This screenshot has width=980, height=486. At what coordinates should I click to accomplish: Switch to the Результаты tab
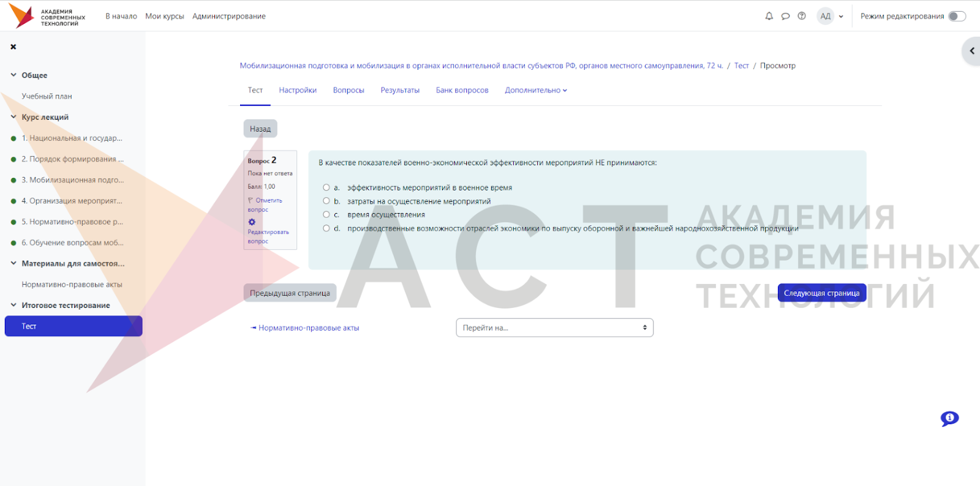coord(400,90)
